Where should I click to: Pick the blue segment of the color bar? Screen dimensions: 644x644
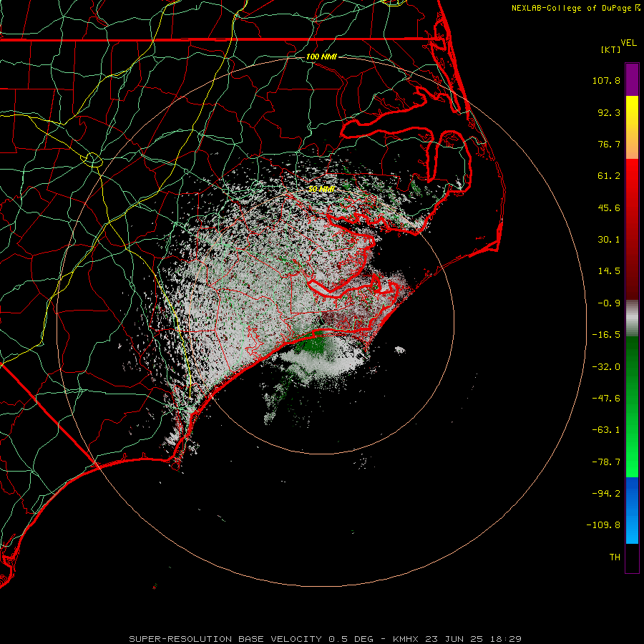(x=632, y=510)
